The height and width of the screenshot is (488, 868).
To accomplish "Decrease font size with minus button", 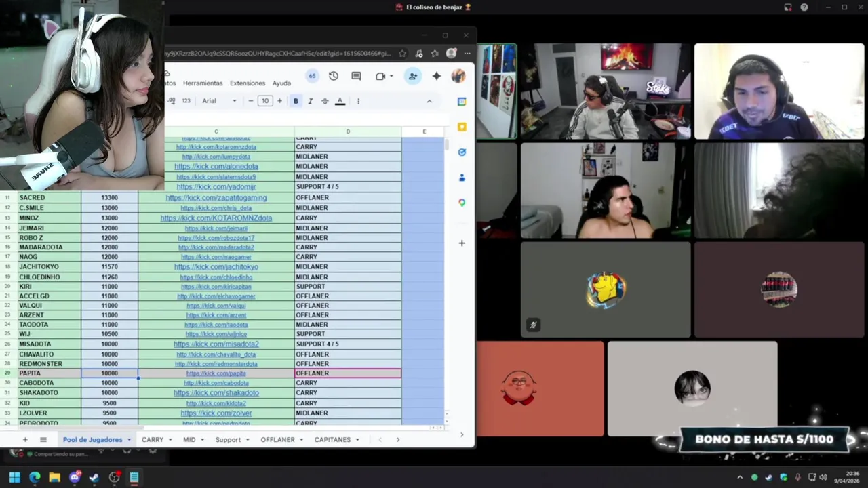I will point(250,101).
